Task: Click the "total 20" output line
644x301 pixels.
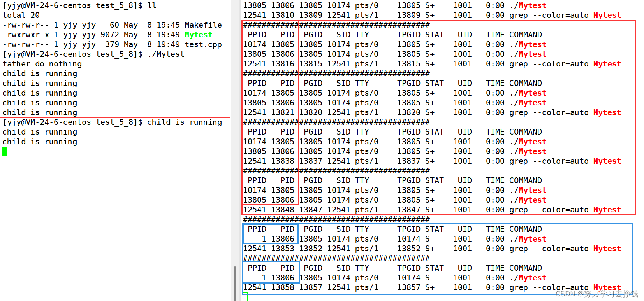Action: click(x=21, y=15)
